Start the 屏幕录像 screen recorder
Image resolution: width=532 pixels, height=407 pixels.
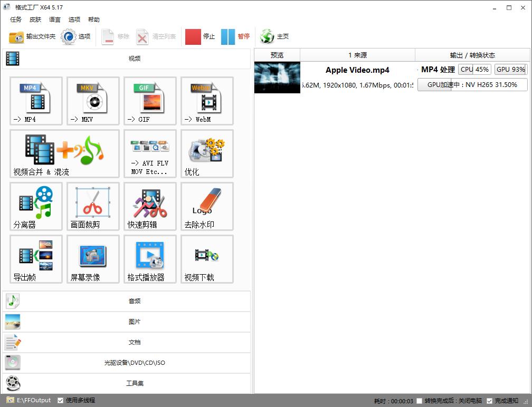pyautogui.click(x=93, y=259)
